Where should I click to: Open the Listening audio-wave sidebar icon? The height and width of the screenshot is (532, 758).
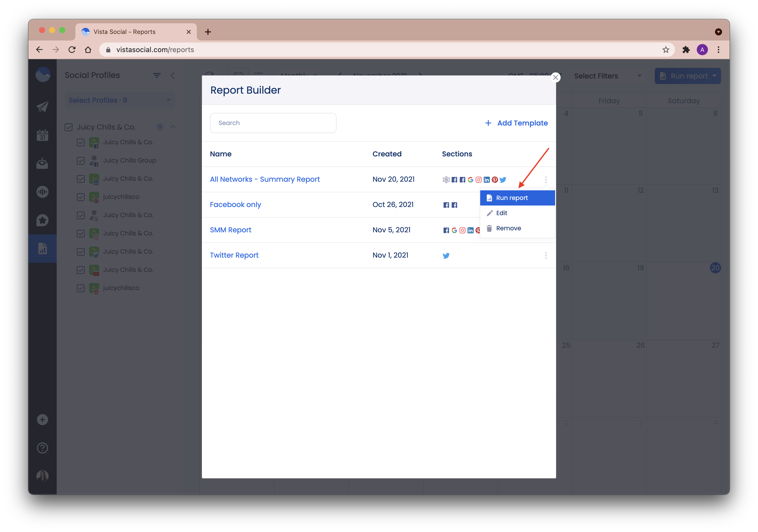(x=43, y=192)
